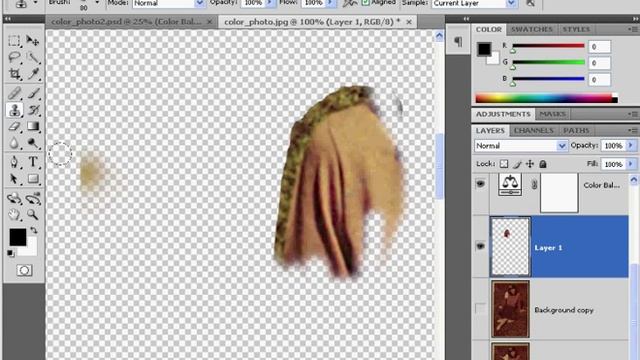Select the Lasso tool
640x360 pixels.
[14, 58]
